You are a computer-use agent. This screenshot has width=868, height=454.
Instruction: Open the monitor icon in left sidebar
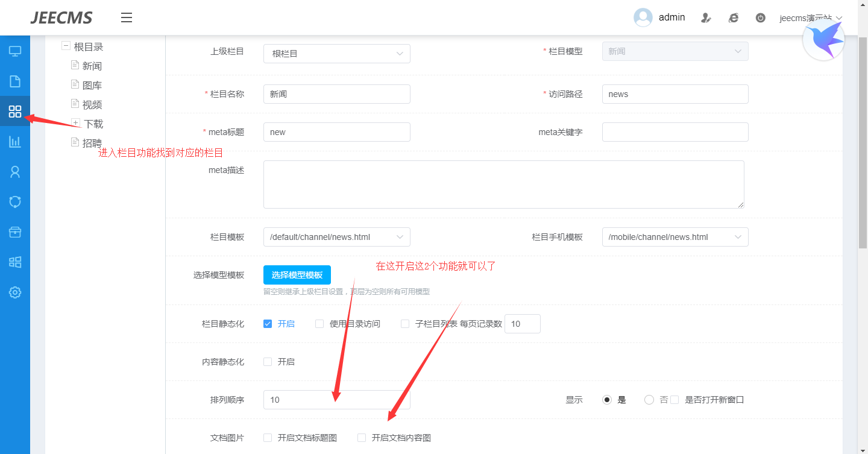coord(15,51)
